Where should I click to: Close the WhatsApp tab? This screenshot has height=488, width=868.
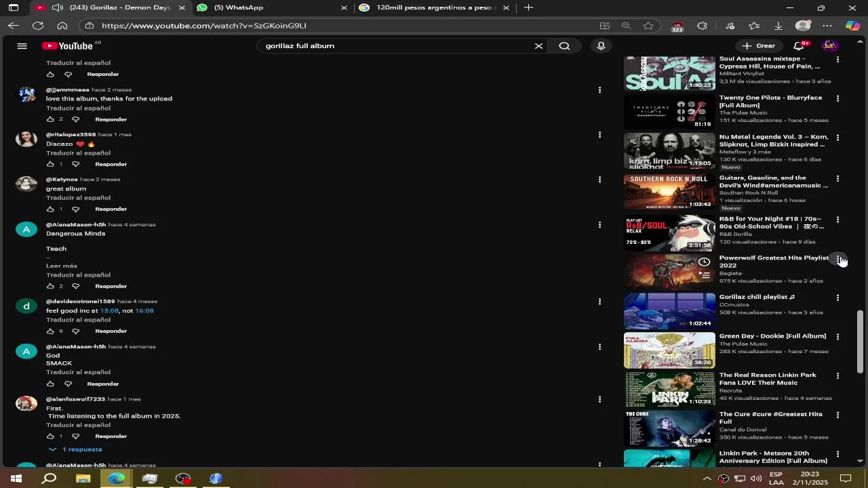click(344, 7)
